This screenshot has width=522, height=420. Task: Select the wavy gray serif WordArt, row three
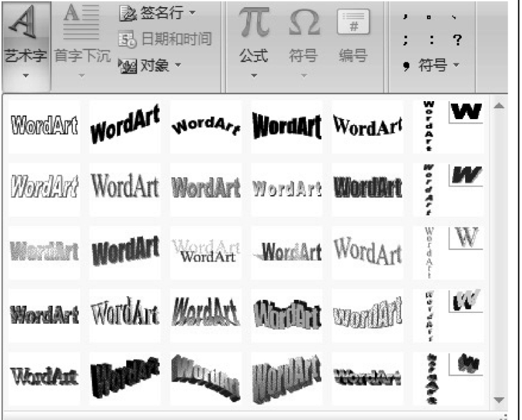point(368,252)
